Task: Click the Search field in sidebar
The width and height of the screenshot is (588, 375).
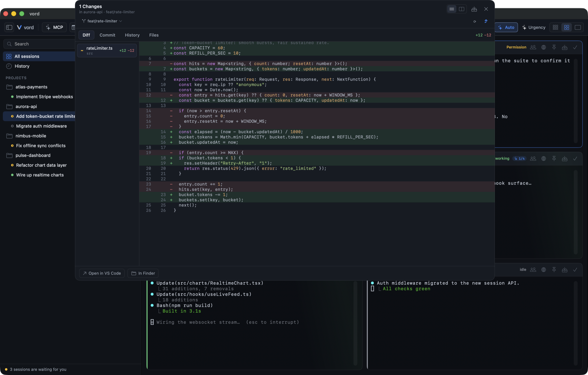Action: (x=40, y=44)
